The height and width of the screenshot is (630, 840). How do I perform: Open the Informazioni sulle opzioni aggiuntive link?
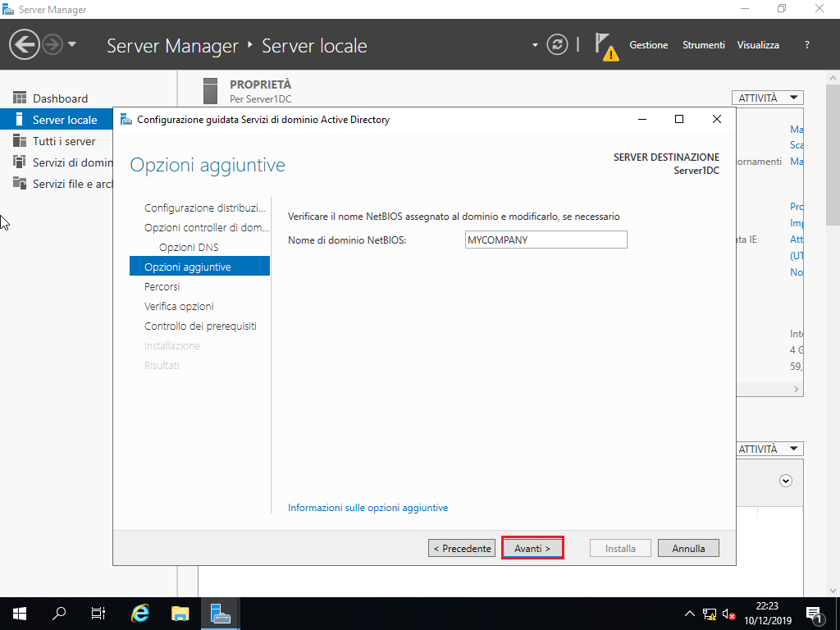(368, 508)
